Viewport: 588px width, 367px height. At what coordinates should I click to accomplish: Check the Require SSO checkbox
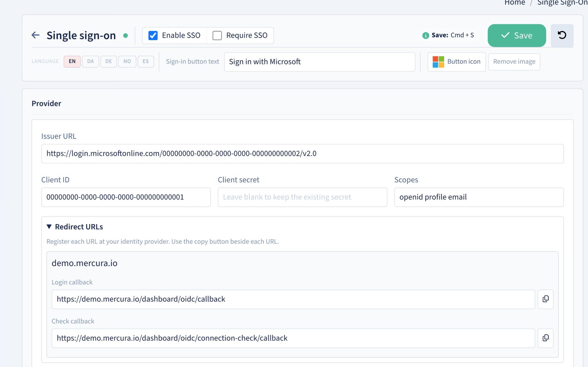(x=217, y=35)
